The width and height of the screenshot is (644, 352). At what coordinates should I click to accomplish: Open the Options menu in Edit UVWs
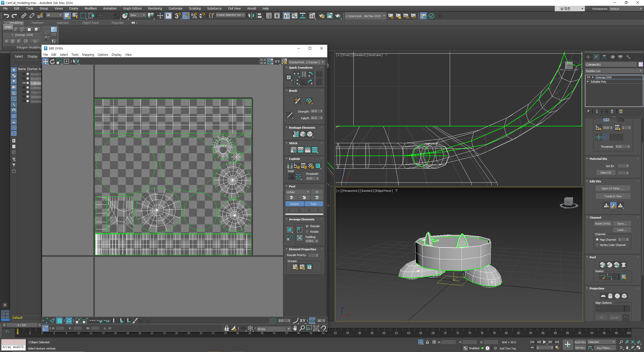coord(103,55)
